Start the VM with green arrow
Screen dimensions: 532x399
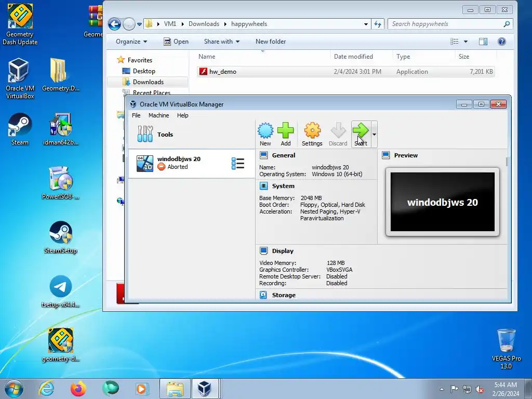[361, 134]
